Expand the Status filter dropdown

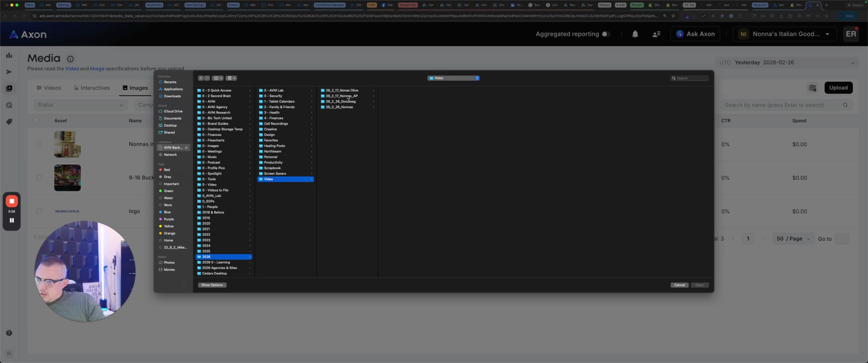80,105
